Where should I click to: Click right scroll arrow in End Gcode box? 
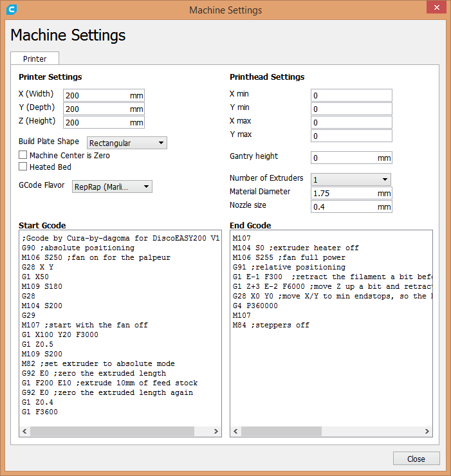427,431
